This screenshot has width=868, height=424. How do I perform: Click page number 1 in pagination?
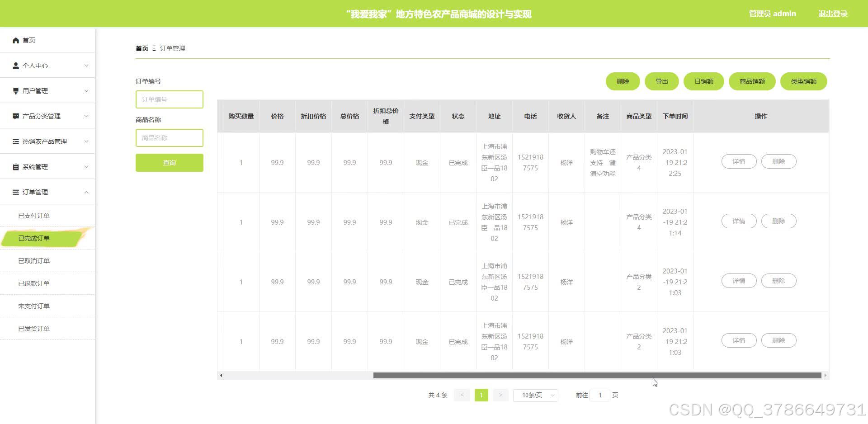click(481, 395)
